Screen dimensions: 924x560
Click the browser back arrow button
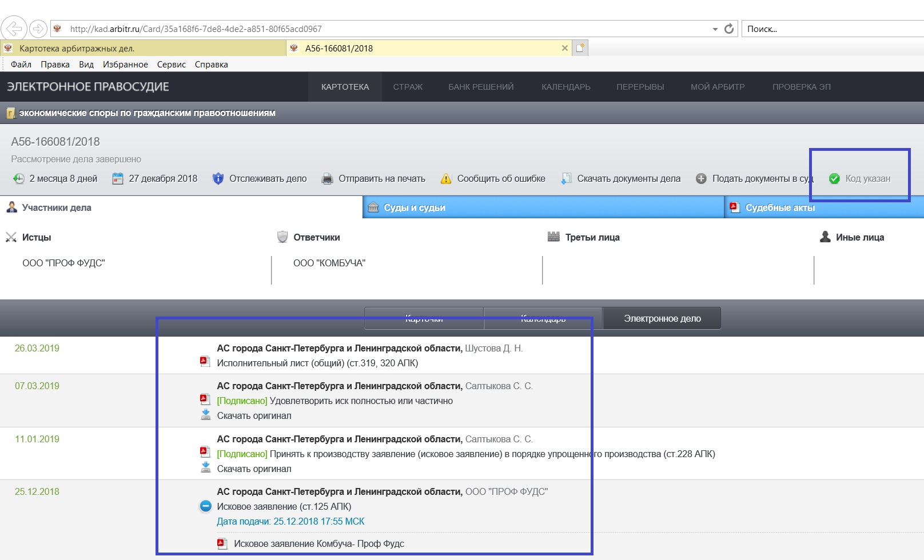[x=14, y=28]
